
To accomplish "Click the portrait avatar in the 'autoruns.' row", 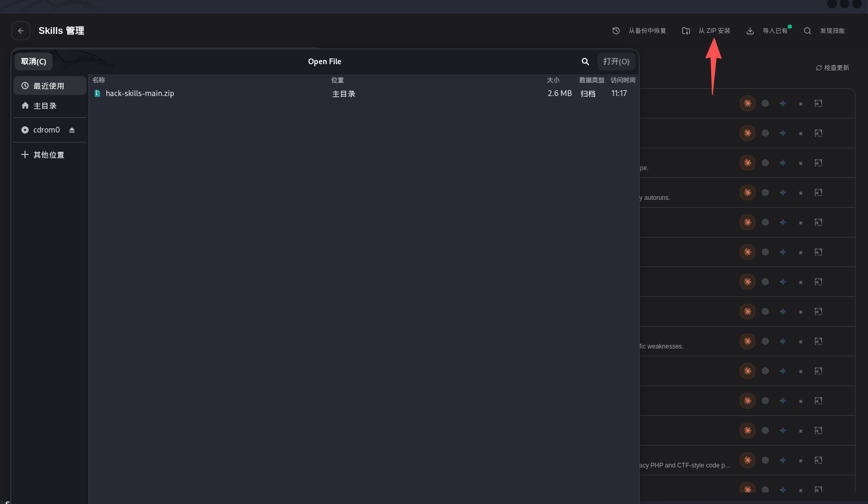I will click(x=818, y=193).
